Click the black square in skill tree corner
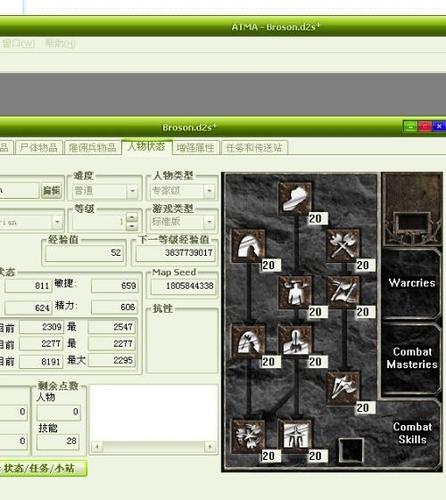Viewport: 446px width, 500px height. (x=351, y=451)
